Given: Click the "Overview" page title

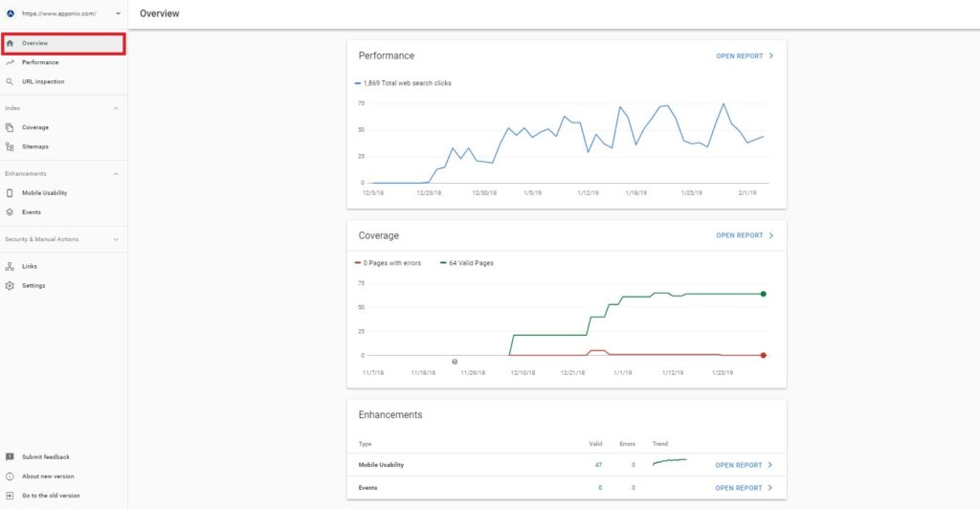Looking at the screenshot, I should pyautogui.click(x=160, y=13).
